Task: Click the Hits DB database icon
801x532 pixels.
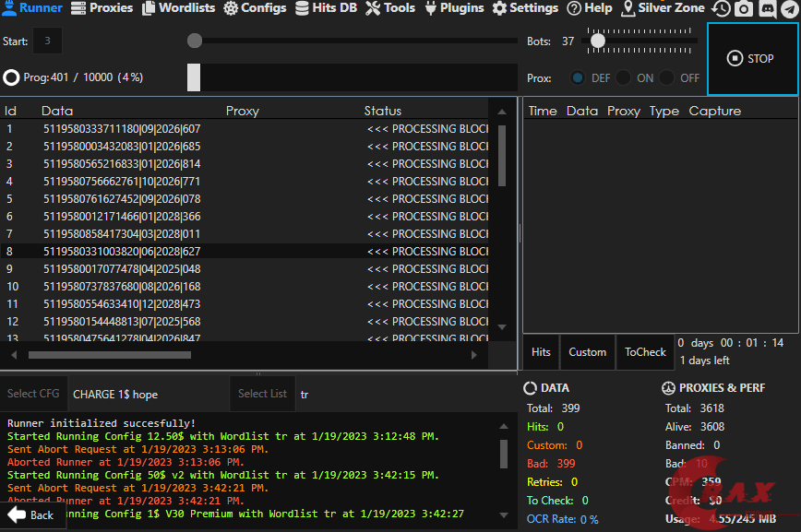Action: tap(303, 8)
